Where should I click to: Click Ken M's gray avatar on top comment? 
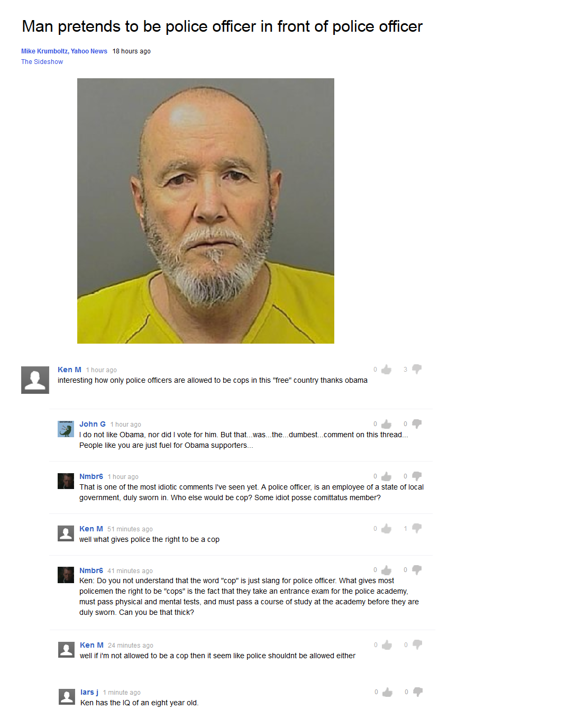[35, 380]
